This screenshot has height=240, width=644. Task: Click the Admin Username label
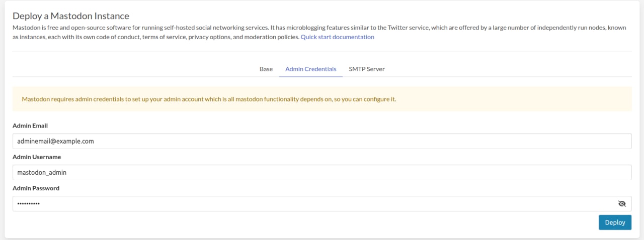click(x=36, y=157)
